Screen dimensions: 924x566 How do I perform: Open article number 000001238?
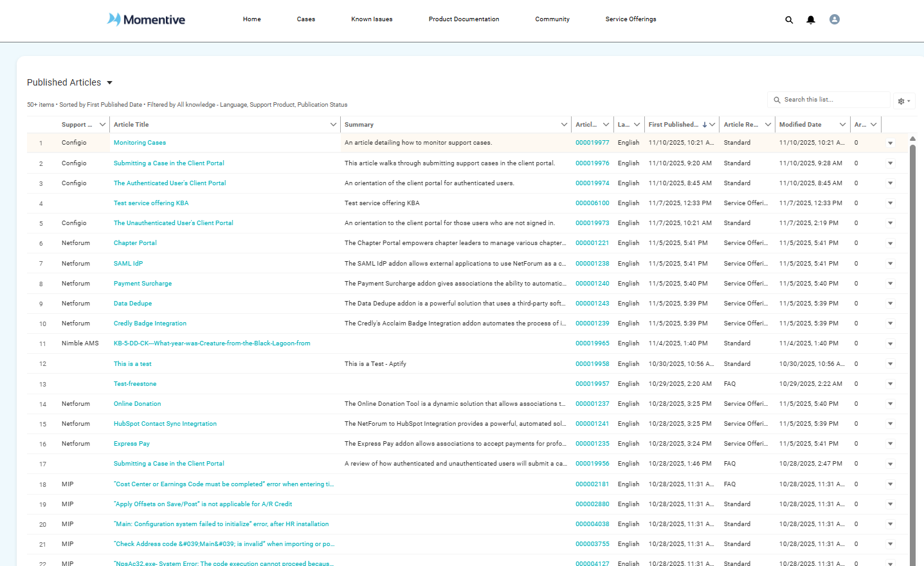pos(592,264)
